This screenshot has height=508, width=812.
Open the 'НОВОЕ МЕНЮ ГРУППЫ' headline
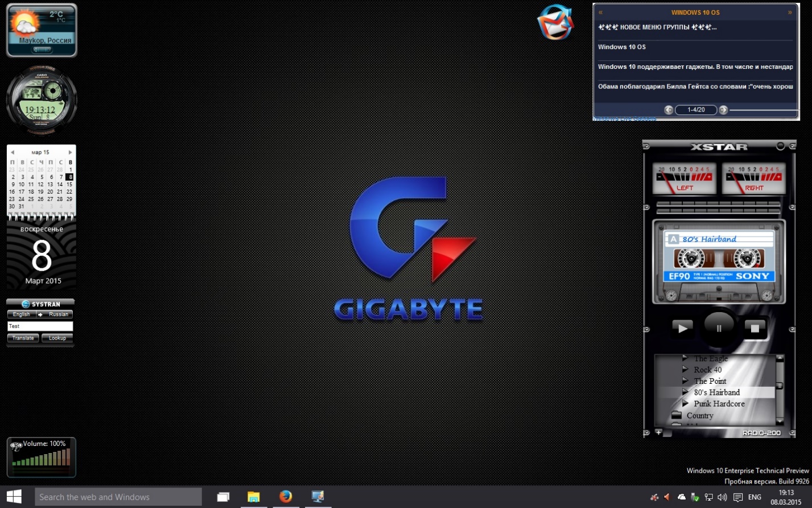(657, 27)
